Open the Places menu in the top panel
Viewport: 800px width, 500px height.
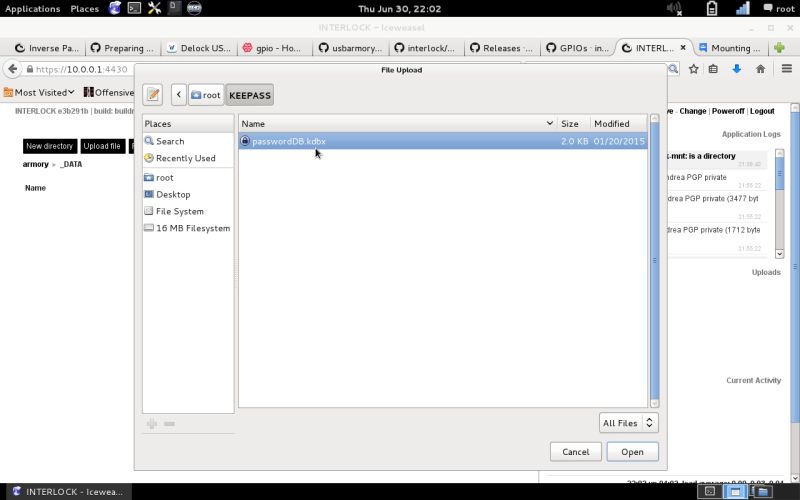[85, 9]
